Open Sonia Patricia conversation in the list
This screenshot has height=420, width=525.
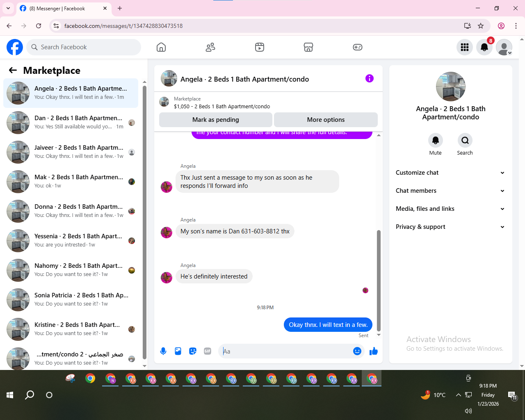coord(71,300)
